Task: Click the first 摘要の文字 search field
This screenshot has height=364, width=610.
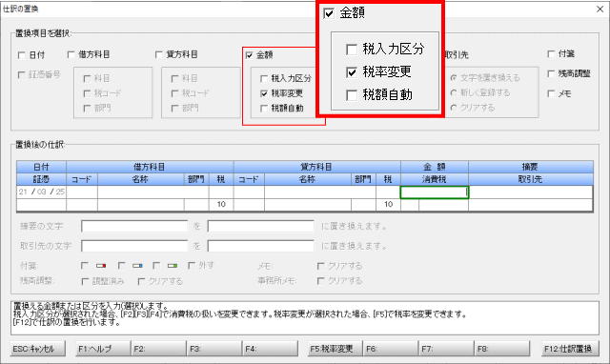Action: click(134, 226)
